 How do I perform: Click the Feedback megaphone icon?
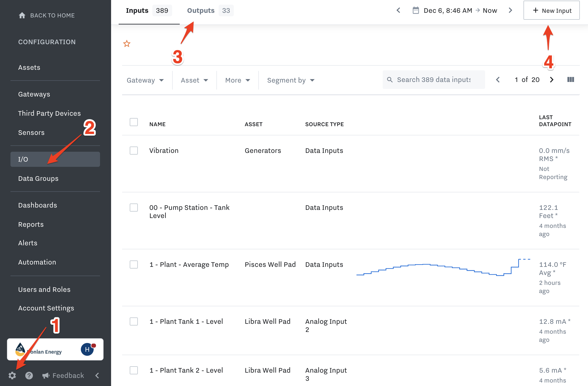point(46,376)
